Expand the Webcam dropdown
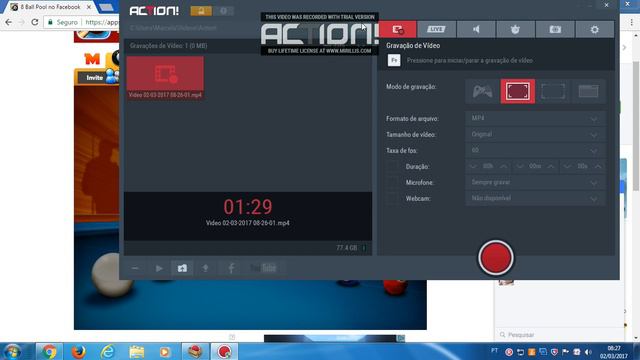Image resolution: width=640 pixels, height=360 pixels. point(535,198)
